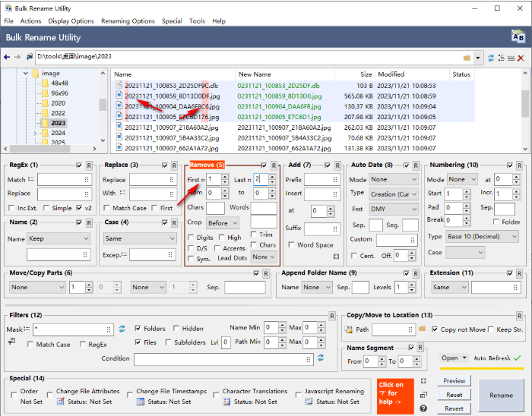Click the Remove Last n input field
The width and height of the screenshot is (532, 416).
[x=260, y=180]
